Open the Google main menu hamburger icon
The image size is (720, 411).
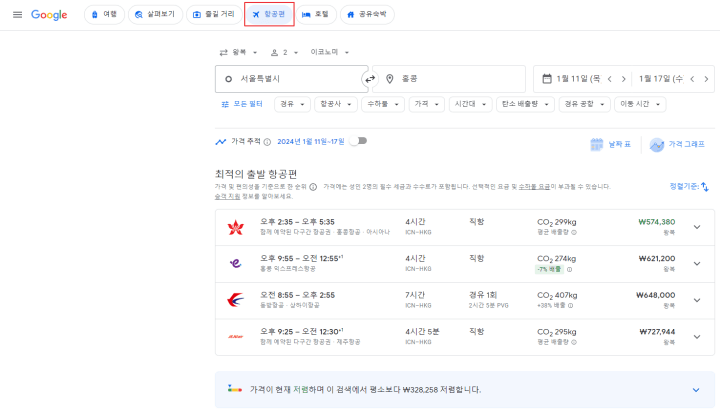coord(17,15)
